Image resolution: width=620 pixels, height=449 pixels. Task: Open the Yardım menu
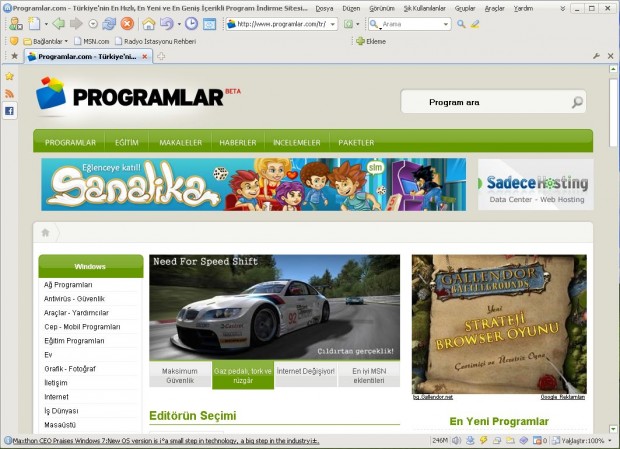[523, 8]
